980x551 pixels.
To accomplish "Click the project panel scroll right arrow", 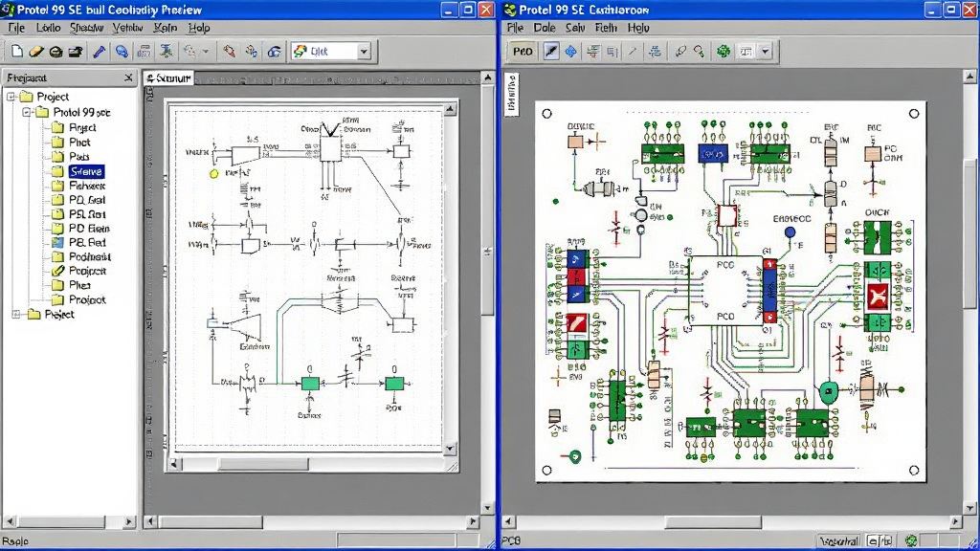I will [129, 521].
